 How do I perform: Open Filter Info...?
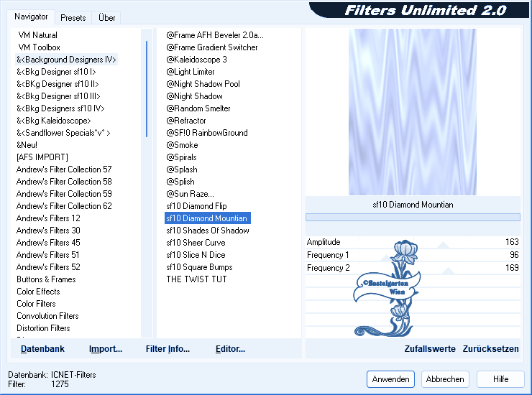tap(168, 349)
